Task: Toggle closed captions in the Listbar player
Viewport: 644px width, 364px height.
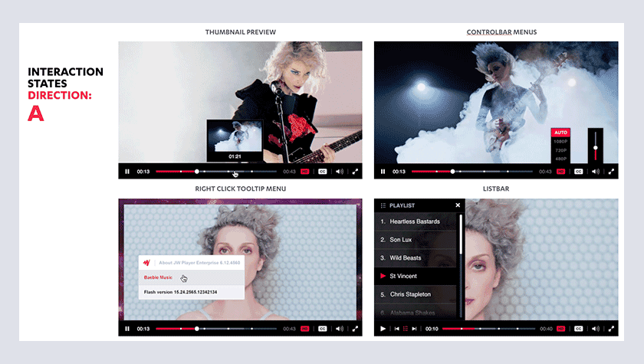Action: (578, 329)
